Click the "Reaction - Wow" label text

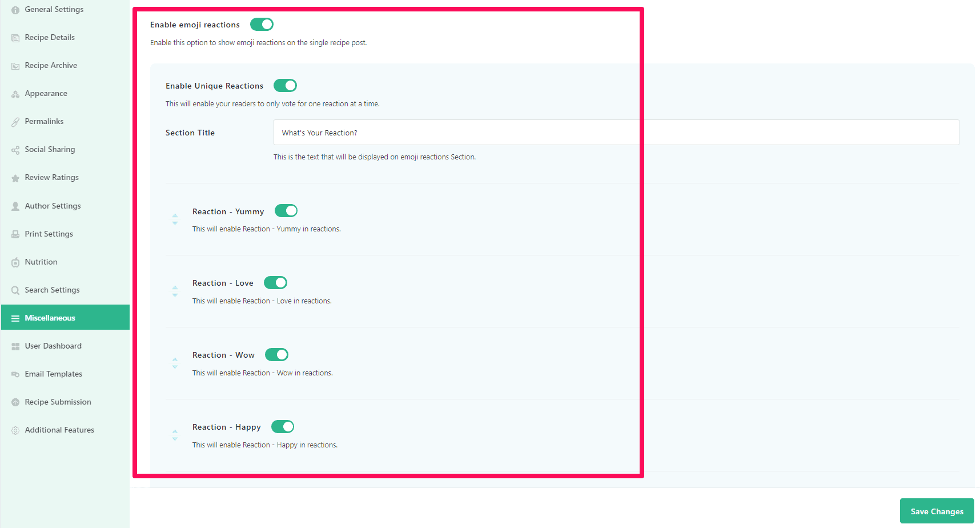click(x=223, y=355)
